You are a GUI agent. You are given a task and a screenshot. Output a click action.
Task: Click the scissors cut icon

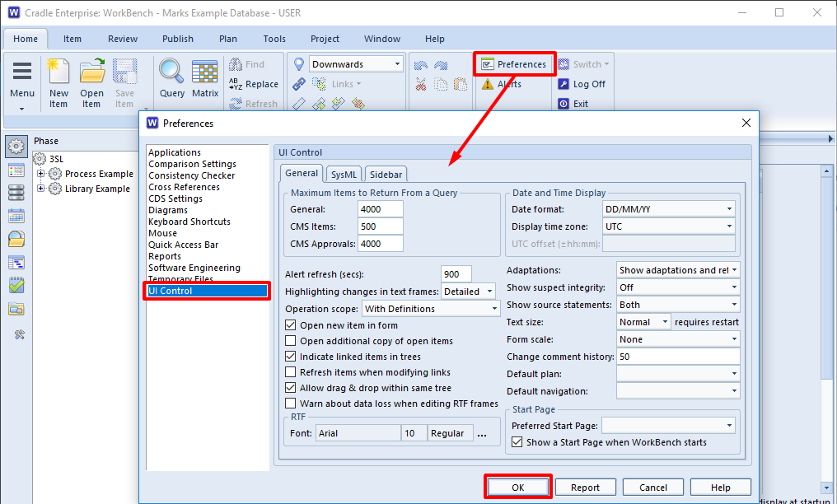421,84
